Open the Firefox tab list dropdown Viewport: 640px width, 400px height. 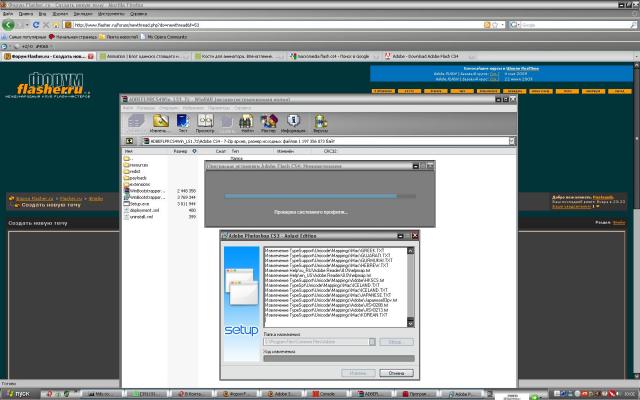click(636, 56)
